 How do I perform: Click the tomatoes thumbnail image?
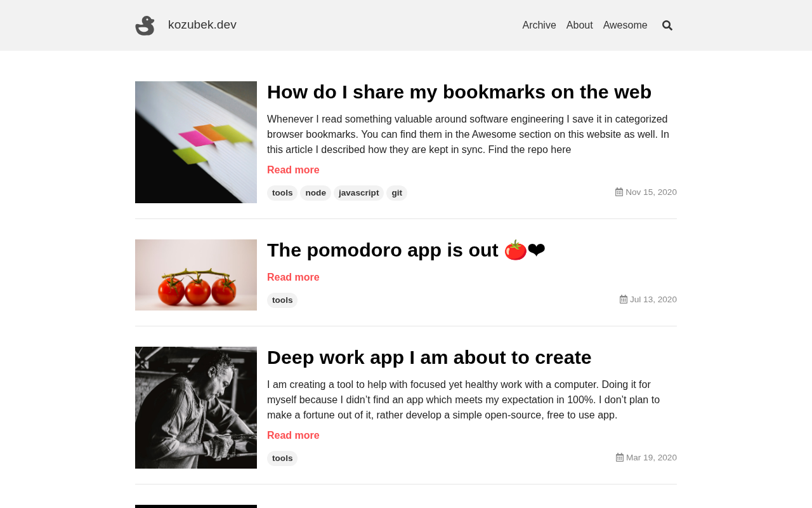coord(196,275)
